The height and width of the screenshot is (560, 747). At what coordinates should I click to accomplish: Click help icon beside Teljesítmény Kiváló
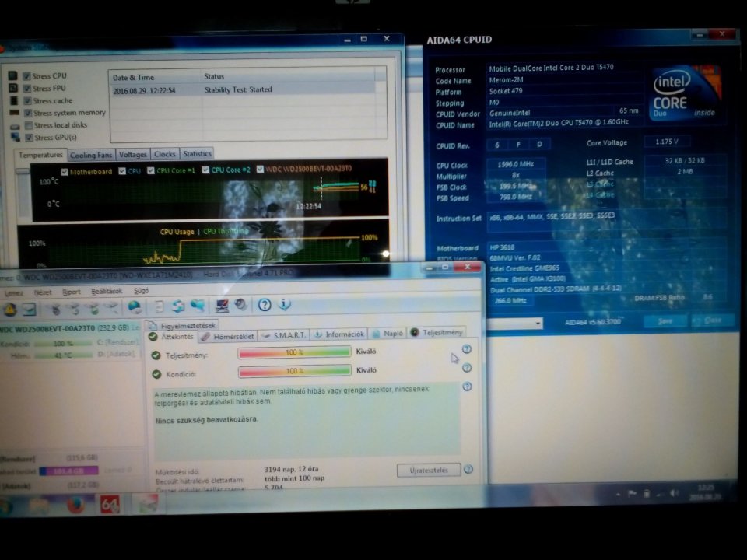[x=467, y=349]
